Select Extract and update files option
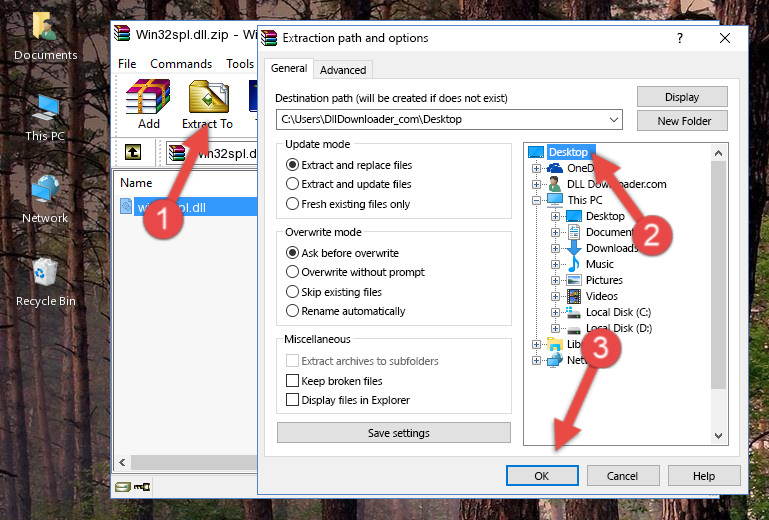Viewport: 769px width, 520px height. tap(349, 184)
